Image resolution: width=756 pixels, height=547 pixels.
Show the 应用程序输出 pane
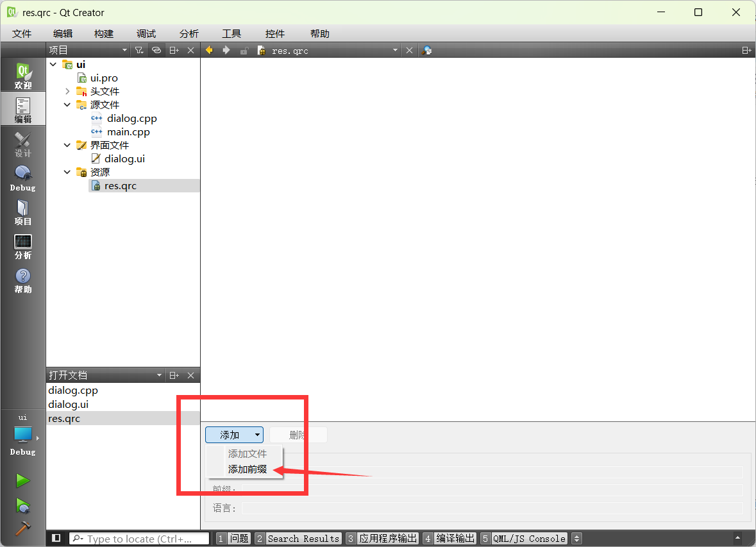[x=382, y=538]
